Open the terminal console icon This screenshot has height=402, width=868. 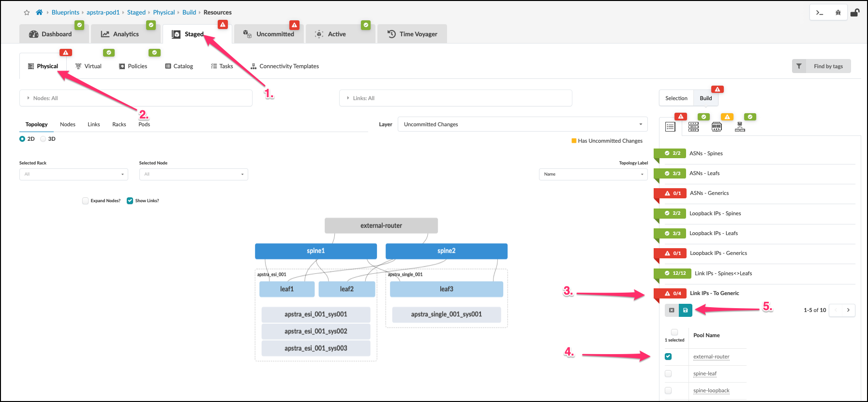[819, 13]
